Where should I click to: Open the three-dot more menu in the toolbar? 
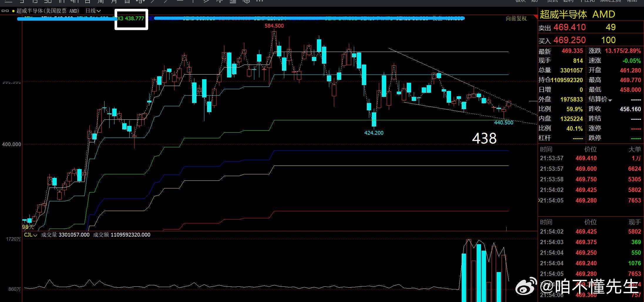pos(260,1)
